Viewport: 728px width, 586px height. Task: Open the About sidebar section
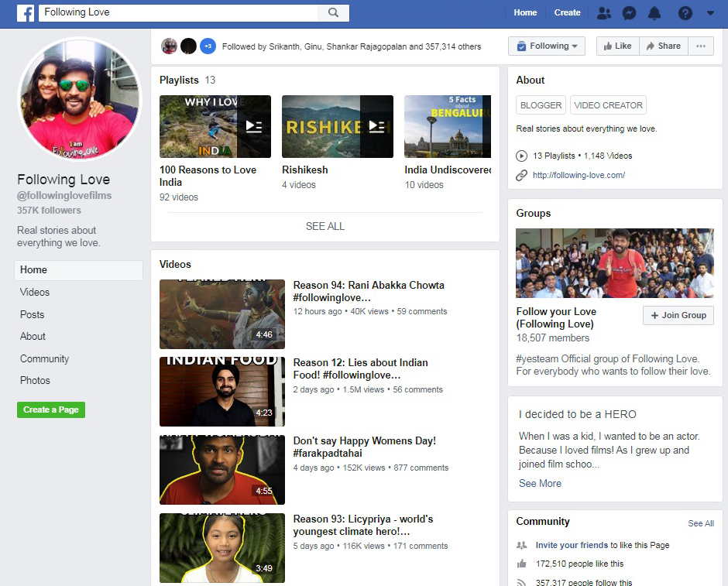click(33, 337)
